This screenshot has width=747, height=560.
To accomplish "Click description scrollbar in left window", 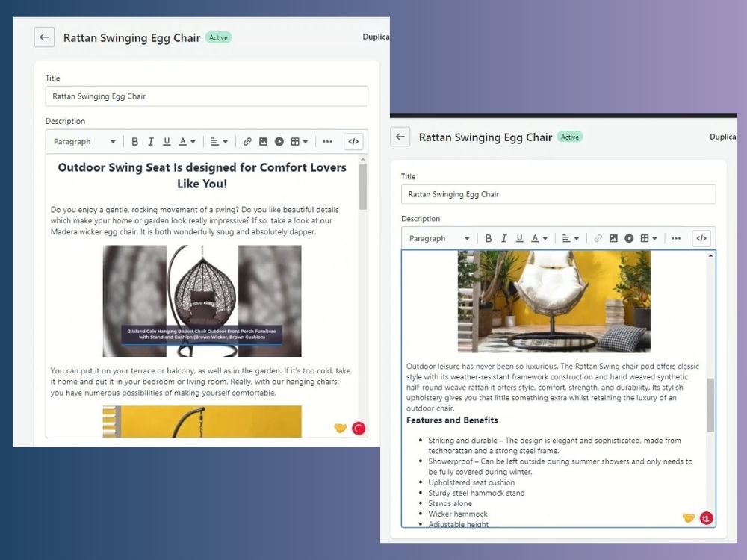I will pyautogui.click(x=363, y=186).
